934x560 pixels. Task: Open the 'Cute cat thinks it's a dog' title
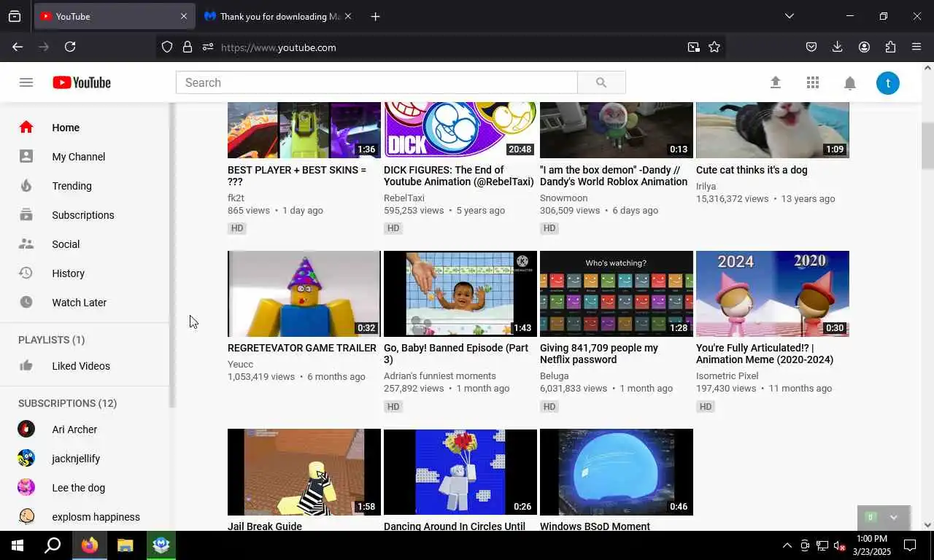tap(752, 170)
